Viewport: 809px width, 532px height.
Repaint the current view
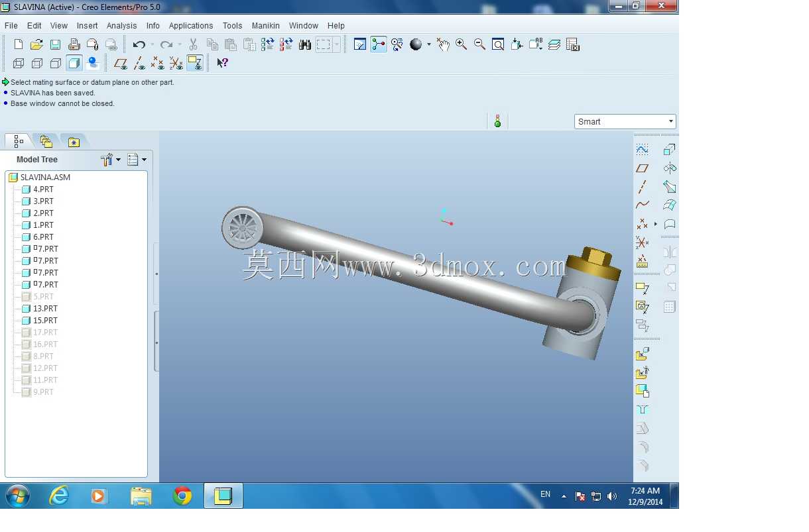pyautogui.click(x=360, y=44)
